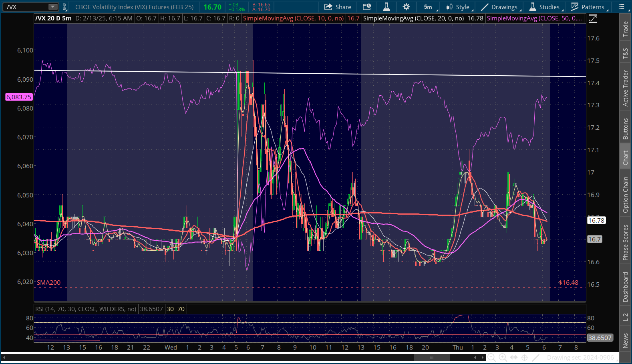Open the 5m timeframe dropdown
The image size is (632, 364).
430,7
